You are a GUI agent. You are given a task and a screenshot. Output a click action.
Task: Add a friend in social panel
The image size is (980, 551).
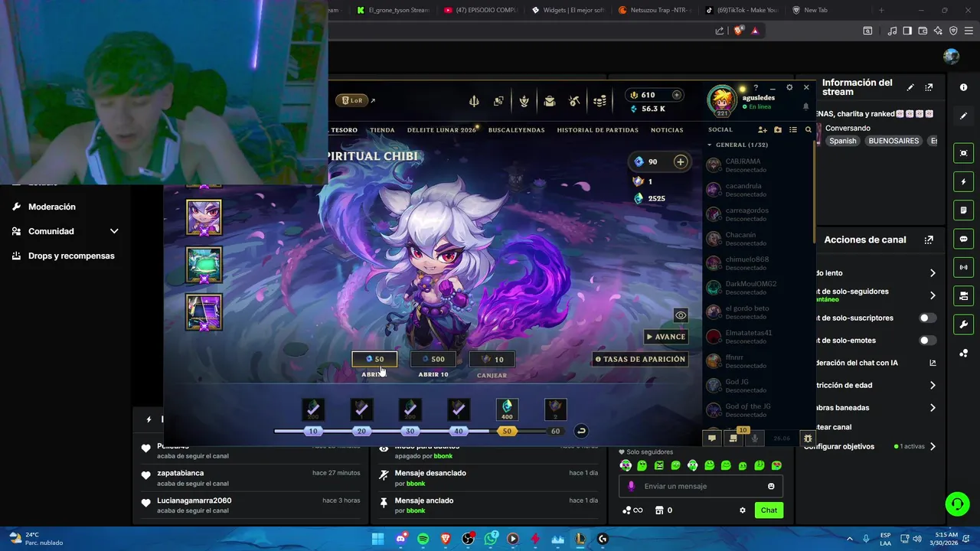(763, 130)
